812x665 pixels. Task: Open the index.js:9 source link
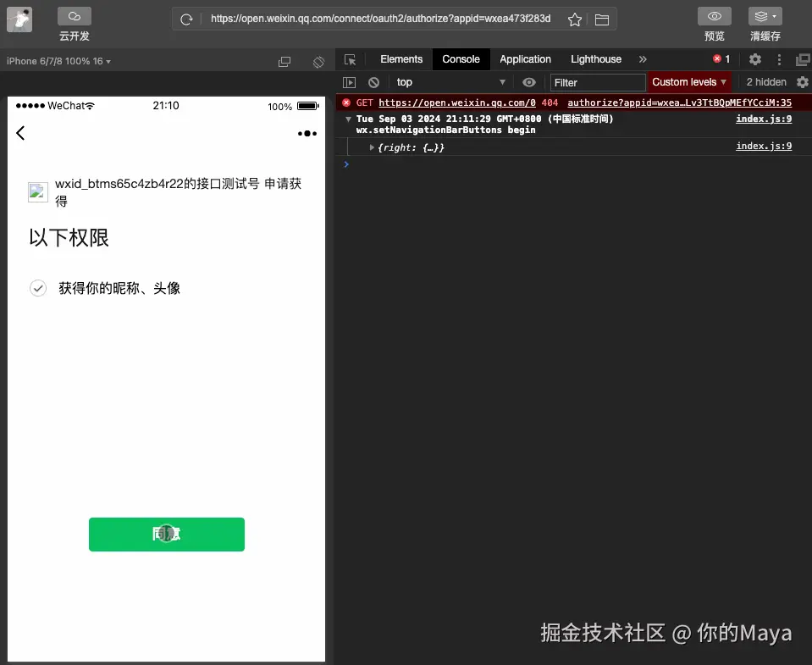pos(763,119)
